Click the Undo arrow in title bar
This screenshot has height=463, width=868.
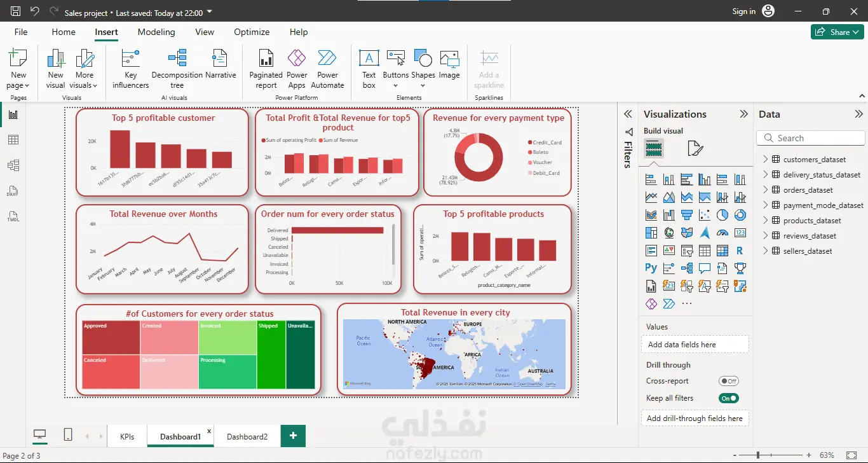pos(34,11)
